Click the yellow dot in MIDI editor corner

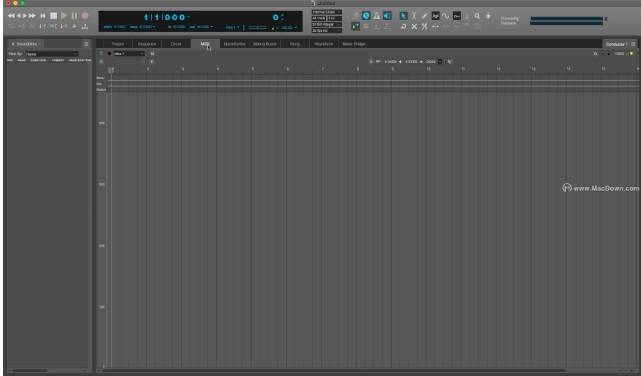(x=632, y=54)
